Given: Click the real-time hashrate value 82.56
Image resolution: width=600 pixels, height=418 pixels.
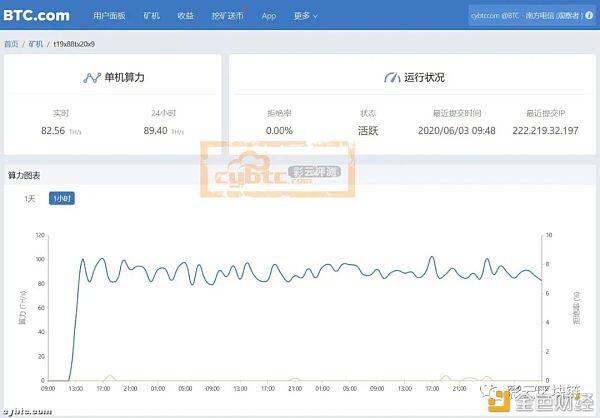Looking at the screenshot, I should click(53, 131).
